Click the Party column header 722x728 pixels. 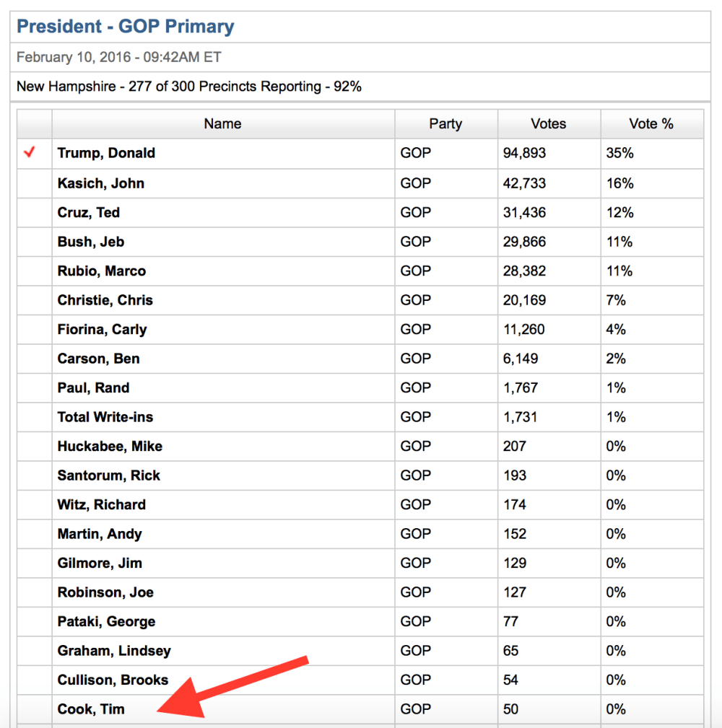pyautogui.click(x=445, y=124)
